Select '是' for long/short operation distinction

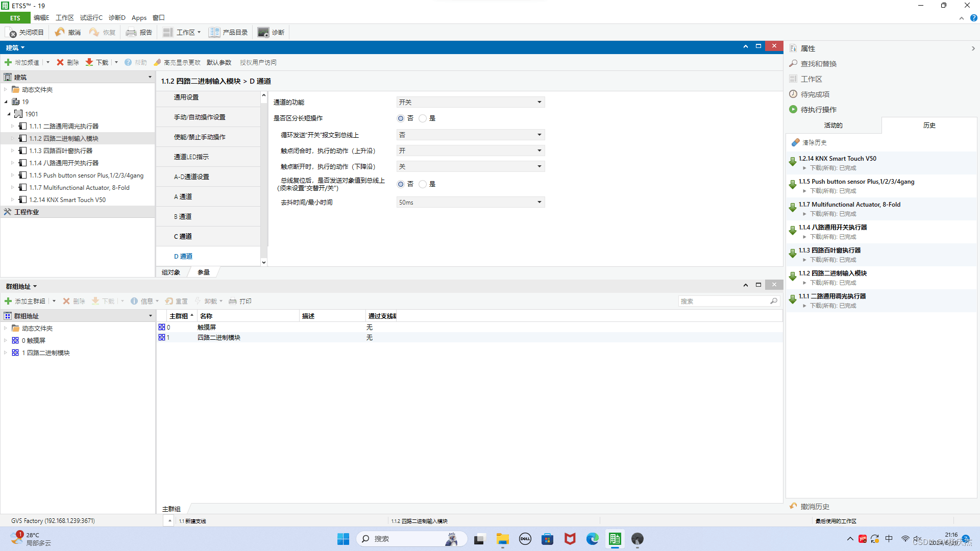pyautogui.click(x=423, y=118)
